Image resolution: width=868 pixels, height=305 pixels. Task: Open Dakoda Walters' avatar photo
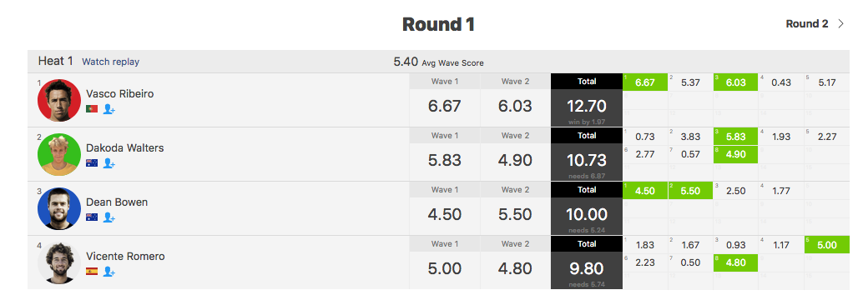(x=59, y=155)
